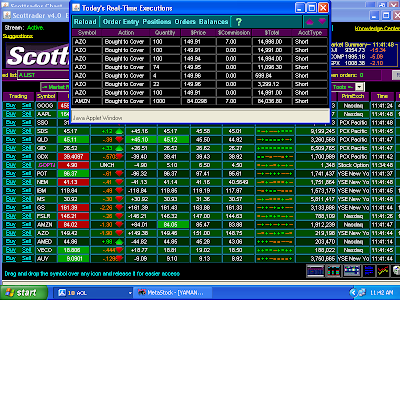Viewport: 400px width, 400px height.
Task: Switch to the AOL taskbar group
Action: [x=93, y=293]
